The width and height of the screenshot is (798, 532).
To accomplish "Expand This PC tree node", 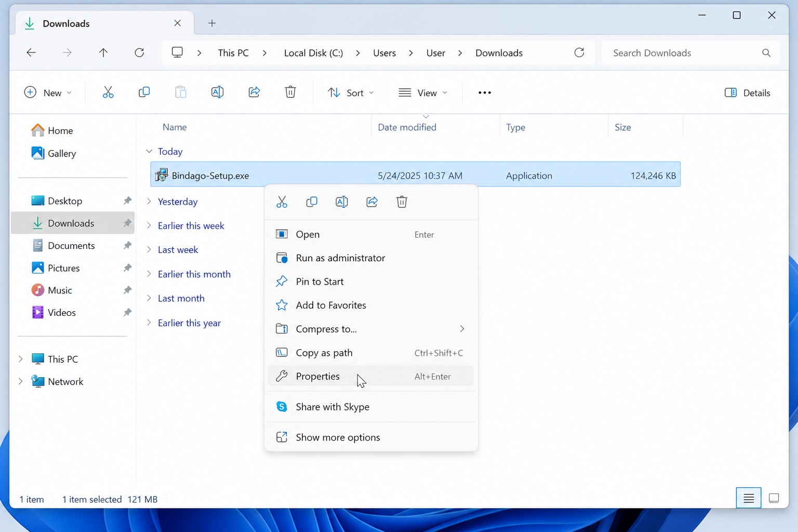I will (x=21, y=359).
